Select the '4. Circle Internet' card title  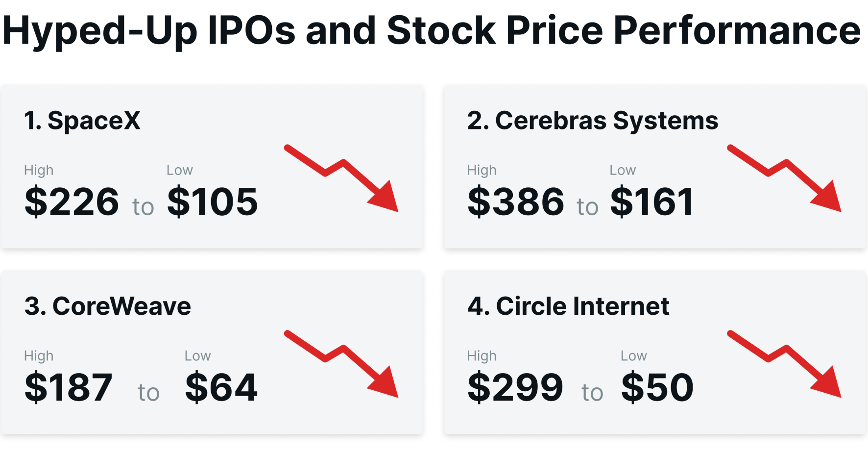tap(568, 306)
